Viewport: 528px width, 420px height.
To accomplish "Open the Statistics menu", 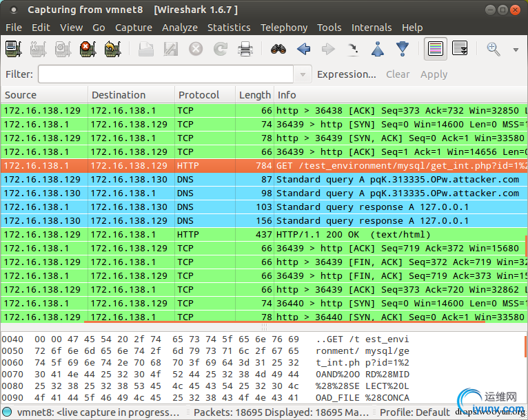I will coord(229,28).
